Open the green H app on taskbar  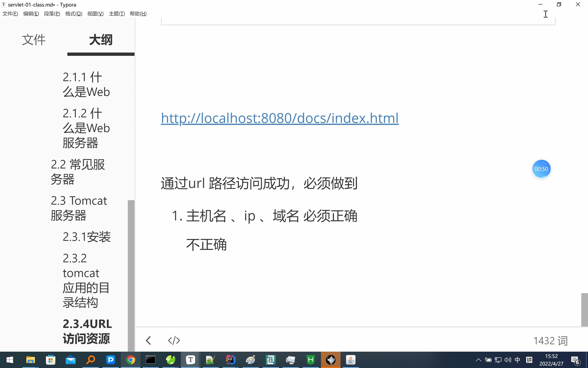311,360
